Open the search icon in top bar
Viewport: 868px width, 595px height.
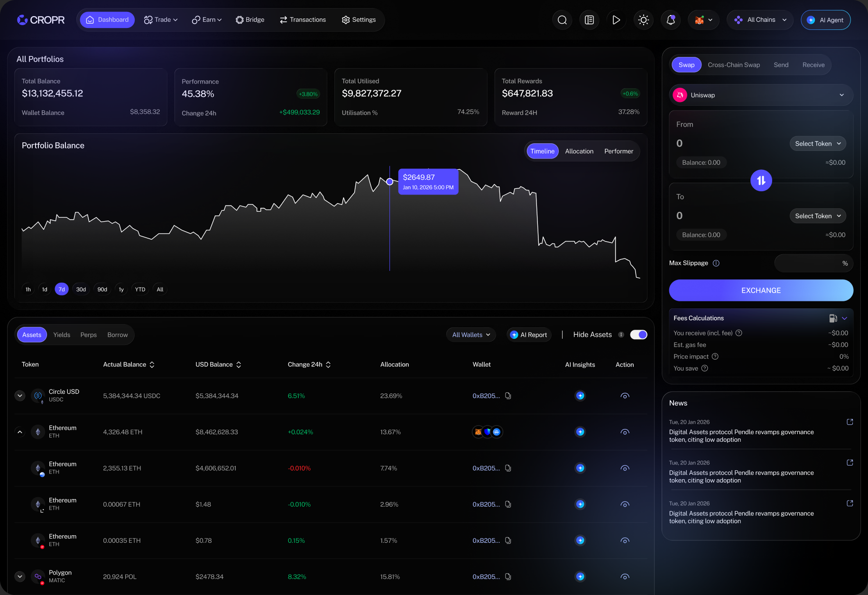pyautogui.click(x=562, y=20)
